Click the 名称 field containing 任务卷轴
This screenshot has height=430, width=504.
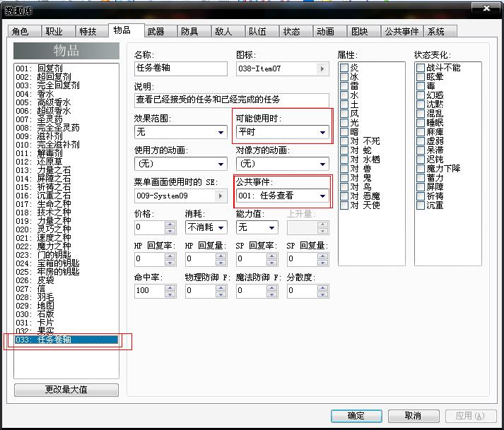181,68
